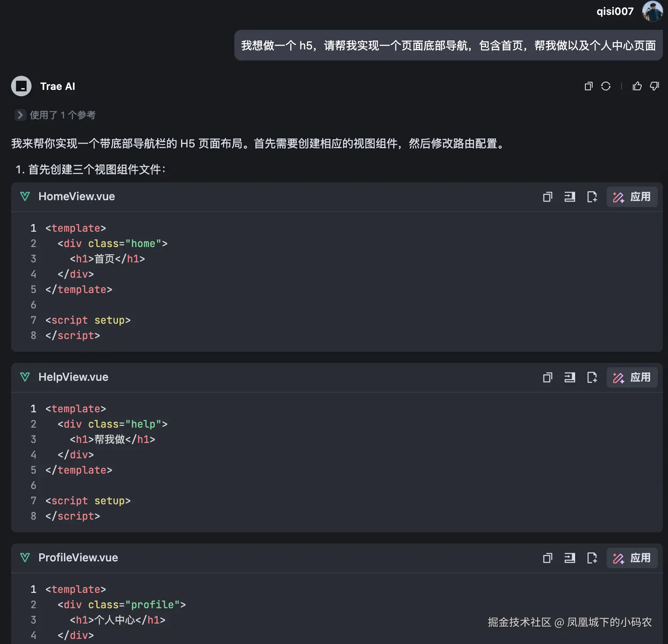Click the qisi007 username
The image size is (668, 644).
point(615,11)
